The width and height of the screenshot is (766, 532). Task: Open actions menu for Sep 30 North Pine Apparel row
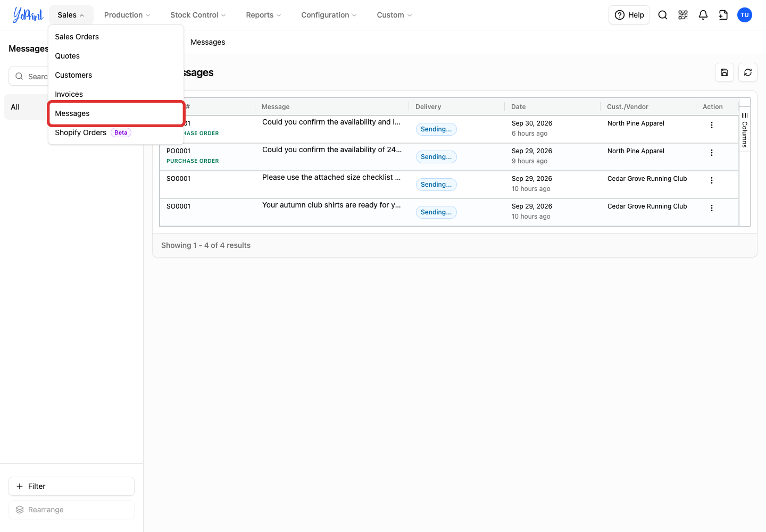[712, 125]
